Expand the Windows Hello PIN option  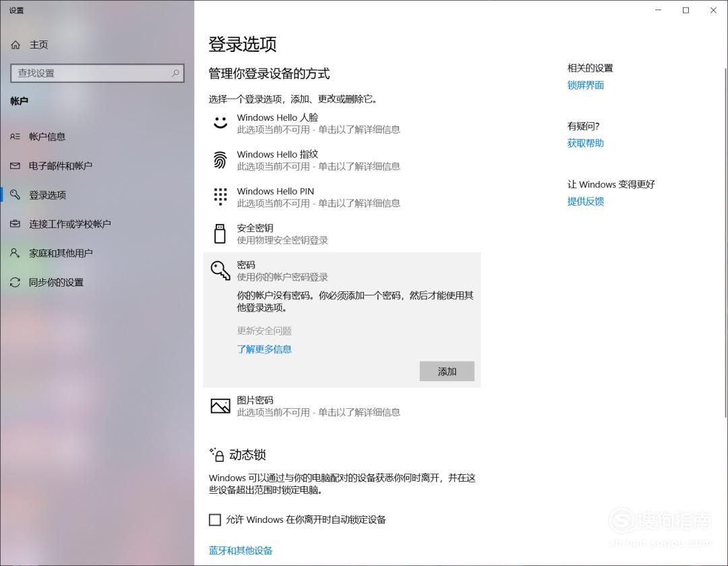tap(342, 197)
